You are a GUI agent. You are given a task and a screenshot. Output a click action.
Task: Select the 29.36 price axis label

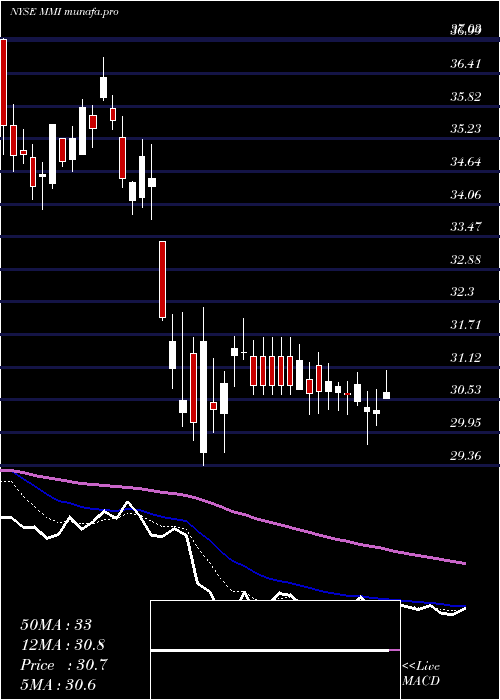click(x=466, y=456)
